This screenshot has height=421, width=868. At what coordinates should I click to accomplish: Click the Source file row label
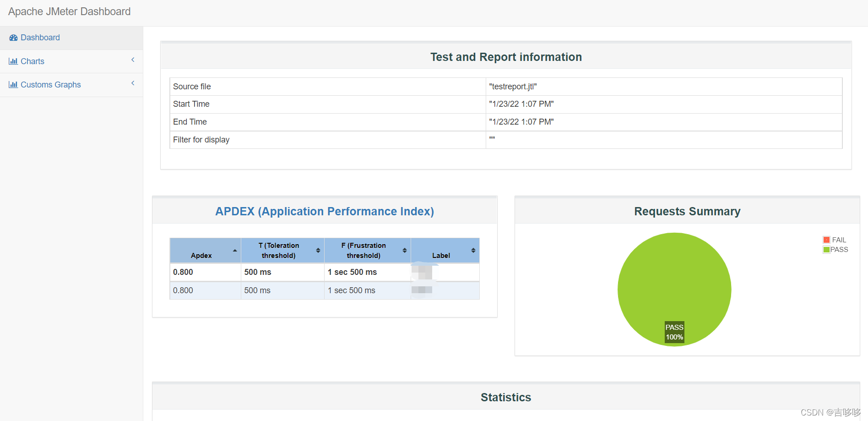192,87
